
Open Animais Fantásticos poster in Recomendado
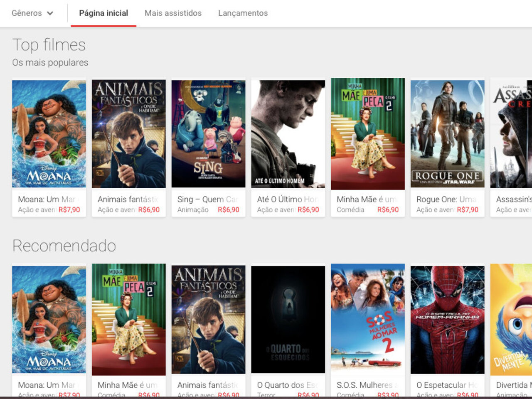pos(208,320)
